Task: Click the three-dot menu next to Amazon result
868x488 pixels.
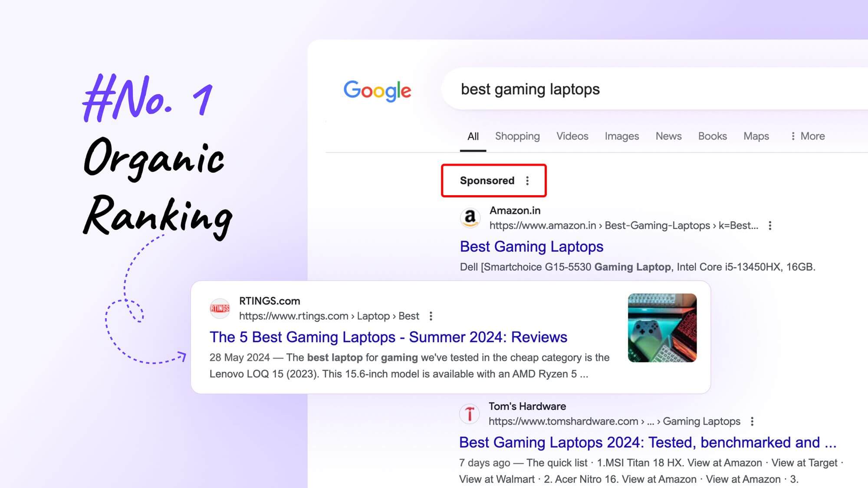Action: (769, 225)
